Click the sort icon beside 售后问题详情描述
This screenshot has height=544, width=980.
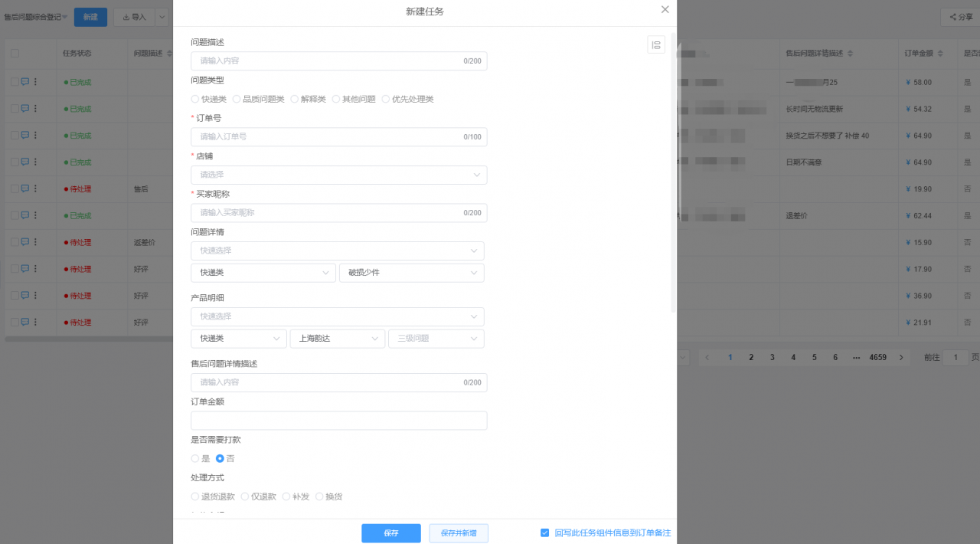[x=850, y=54]
